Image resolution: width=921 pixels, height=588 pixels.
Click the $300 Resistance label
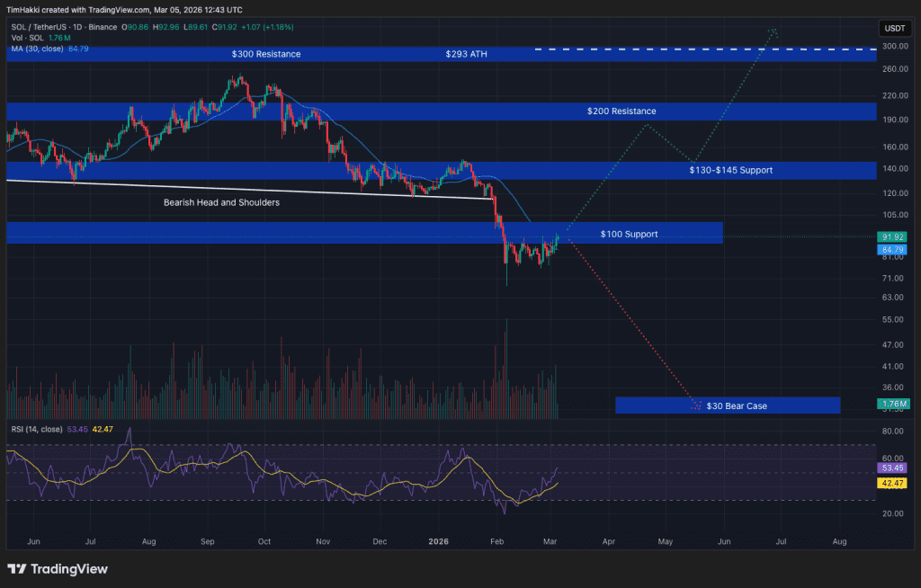click(265, 55)
